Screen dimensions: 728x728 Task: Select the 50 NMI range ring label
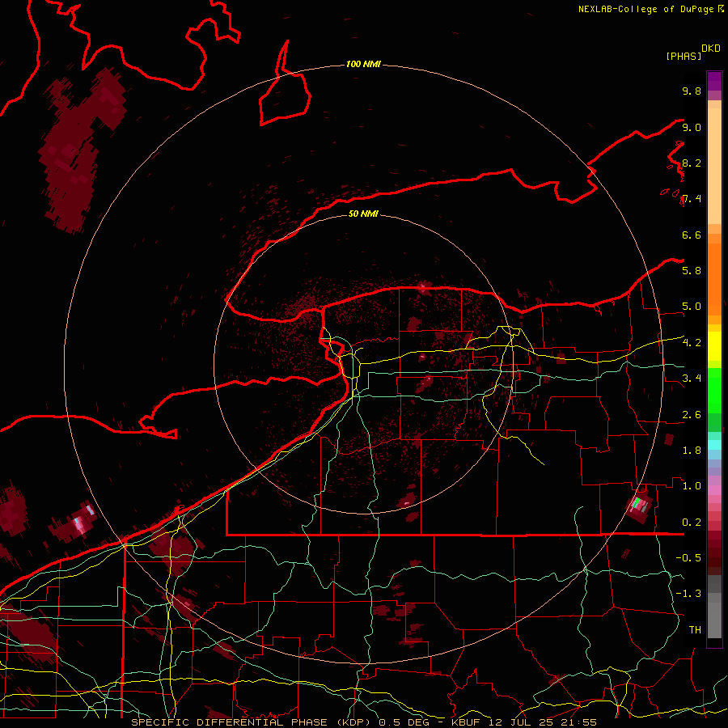pyautogui.click(x=363, y=214)
